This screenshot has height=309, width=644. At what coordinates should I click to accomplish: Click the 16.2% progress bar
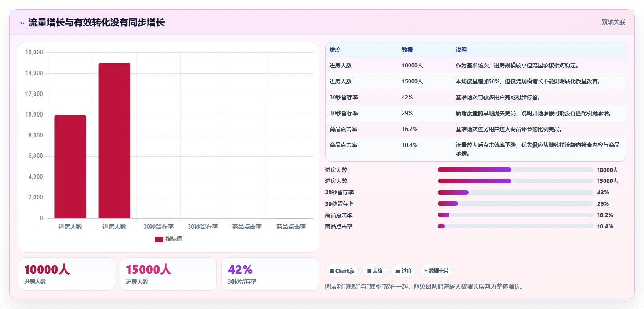point(515,215)
